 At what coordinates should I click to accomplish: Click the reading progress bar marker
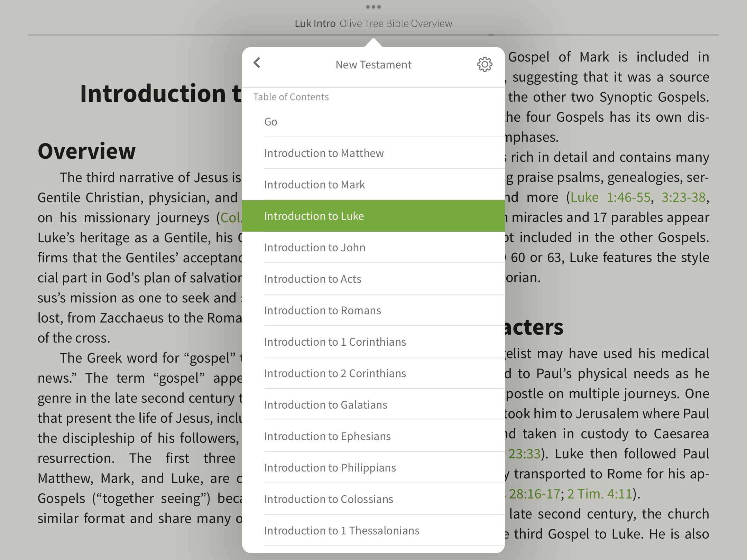(x=491, y=35)
